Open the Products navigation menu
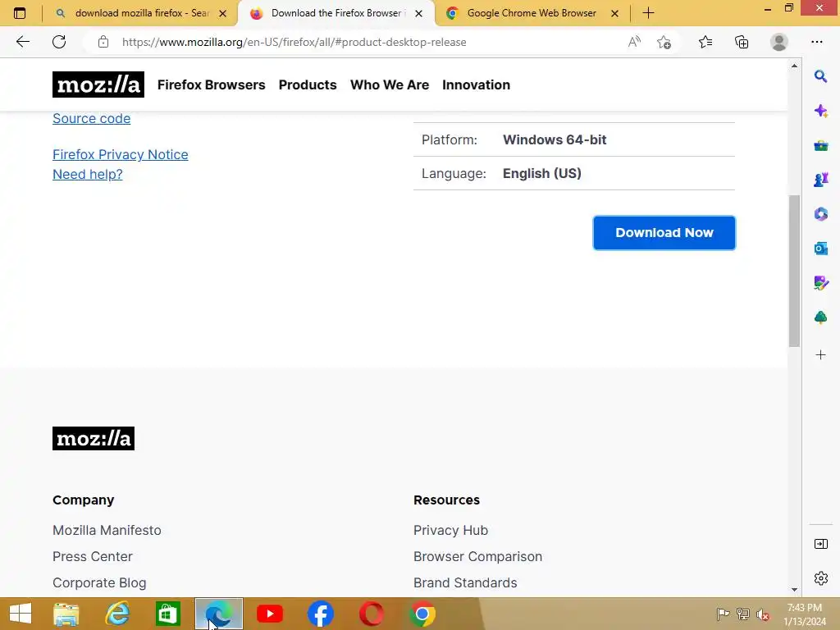The image size is (840, 630). (x=308, y=84)
